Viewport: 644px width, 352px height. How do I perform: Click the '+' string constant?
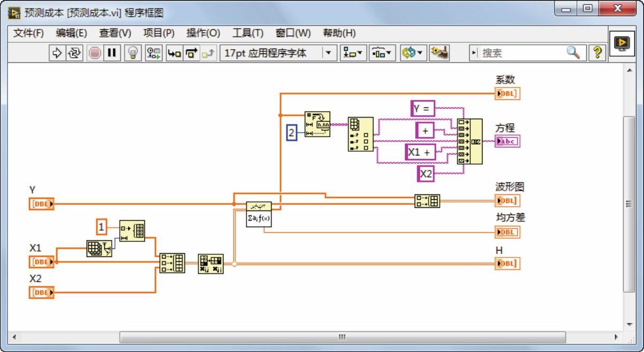point(425,130)
